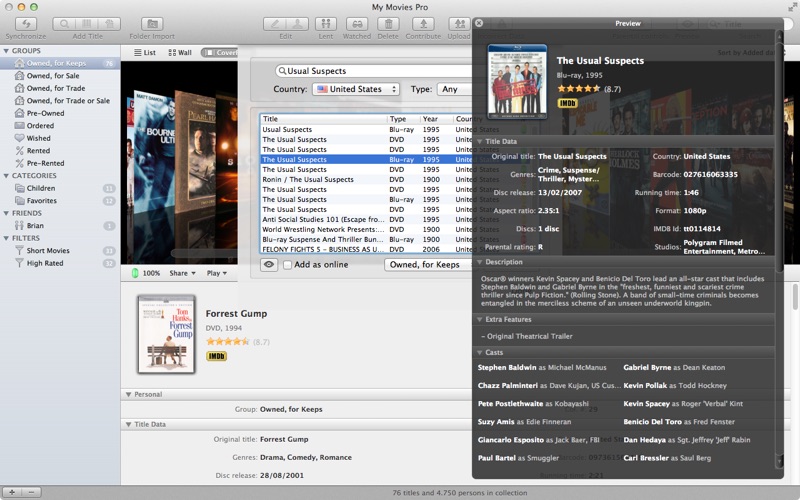
Task: Sort results by Type column header
Action: pos(404,119)
